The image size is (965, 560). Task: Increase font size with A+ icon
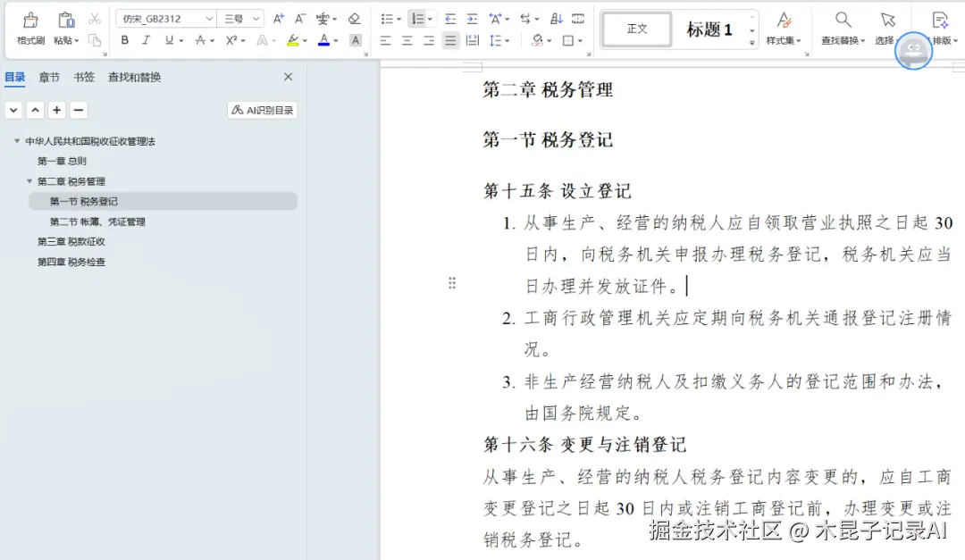[278, 19]
